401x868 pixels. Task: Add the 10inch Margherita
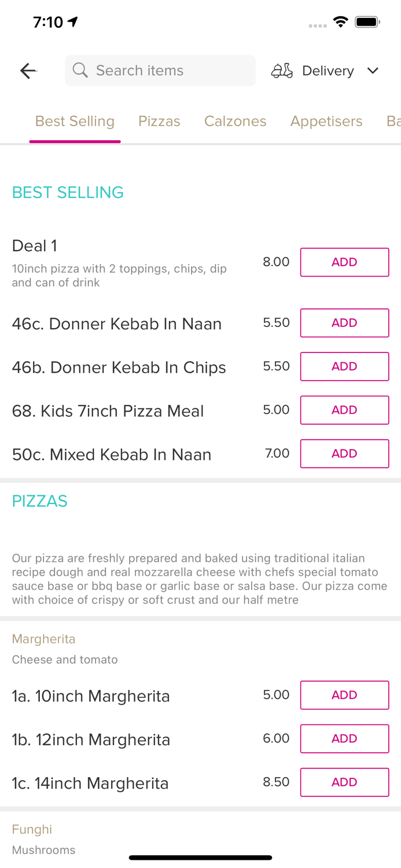click(344, 695)
